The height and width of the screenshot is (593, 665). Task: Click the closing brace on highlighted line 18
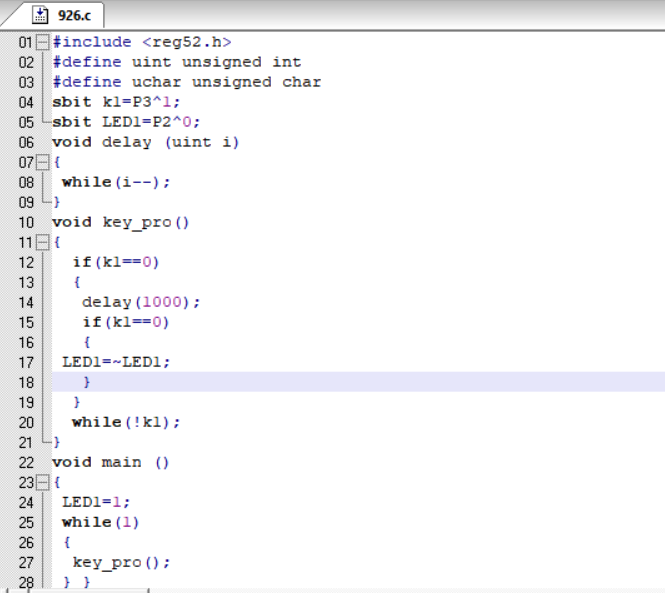(87, 383)
